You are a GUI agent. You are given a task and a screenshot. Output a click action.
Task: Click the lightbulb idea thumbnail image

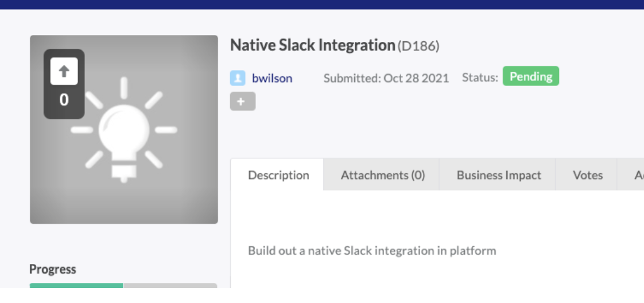pyautogui.click(x=124, y=130)
